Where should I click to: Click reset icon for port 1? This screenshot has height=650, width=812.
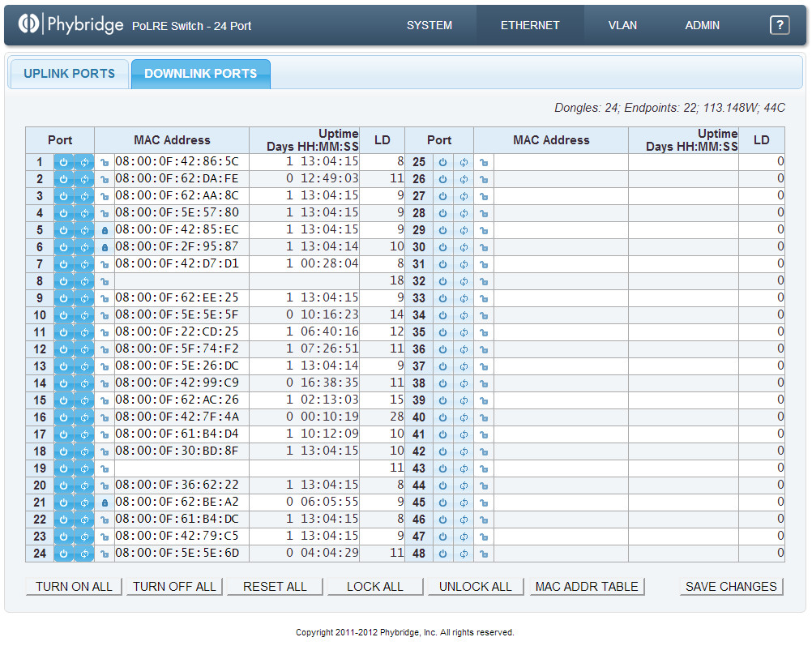click(x=84, y=162)
